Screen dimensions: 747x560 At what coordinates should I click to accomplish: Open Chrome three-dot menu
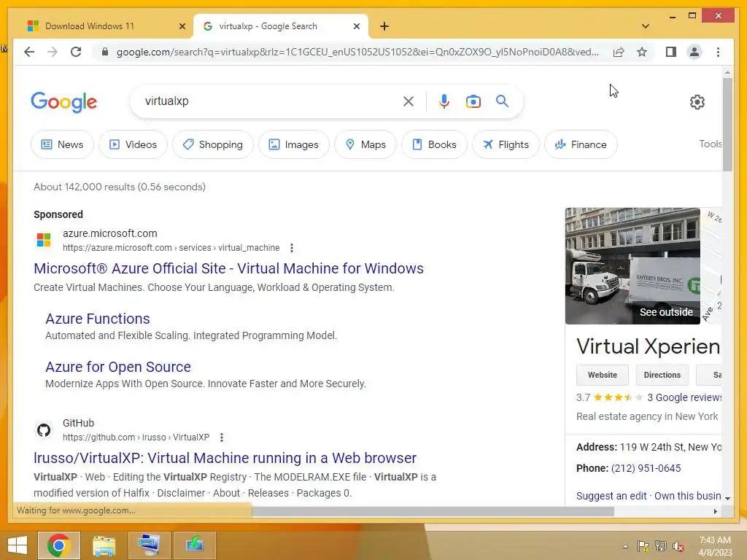[x=718, y=52]
